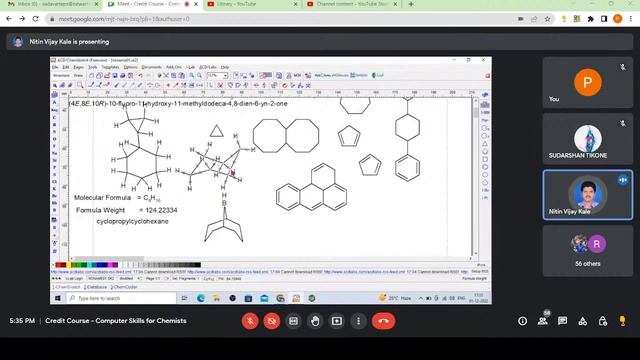Click the ChemSketch horizontal scrollbar
The width and height of the screenshot is (640, 360).
tap(270, 259)
